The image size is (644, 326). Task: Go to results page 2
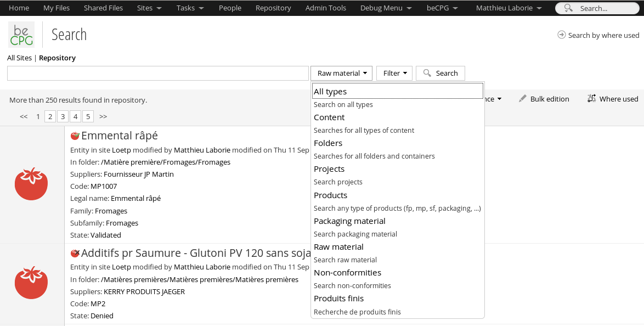[x=50, y=116]
